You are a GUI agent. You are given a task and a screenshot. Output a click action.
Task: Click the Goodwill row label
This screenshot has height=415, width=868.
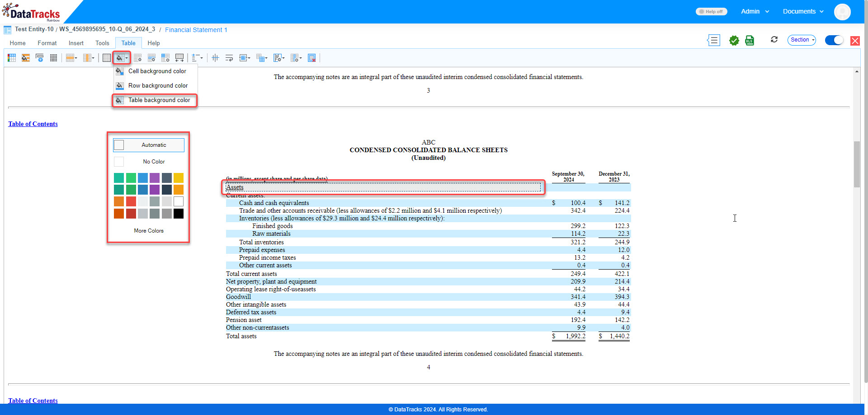click(x=238, y=297)
